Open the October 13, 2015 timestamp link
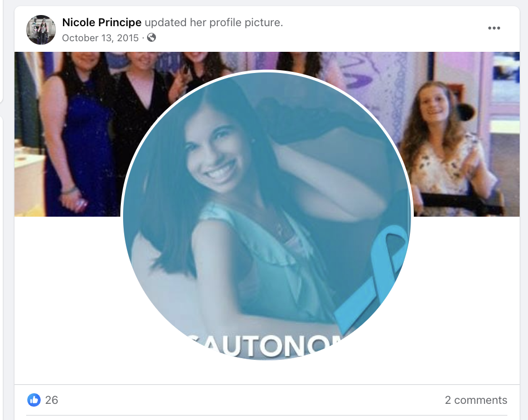The height and width of the screenshot is (420, 528). click(x=100, y=38)
